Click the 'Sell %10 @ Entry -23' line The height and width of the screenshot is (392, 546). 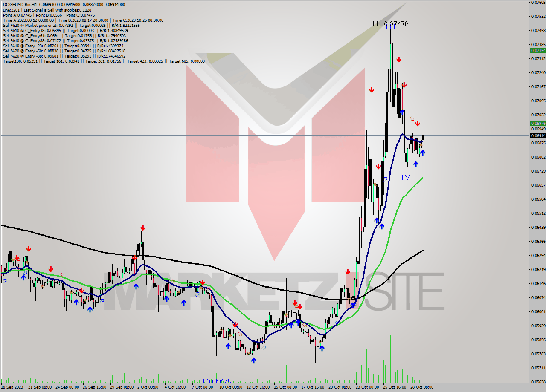point(63,46)
